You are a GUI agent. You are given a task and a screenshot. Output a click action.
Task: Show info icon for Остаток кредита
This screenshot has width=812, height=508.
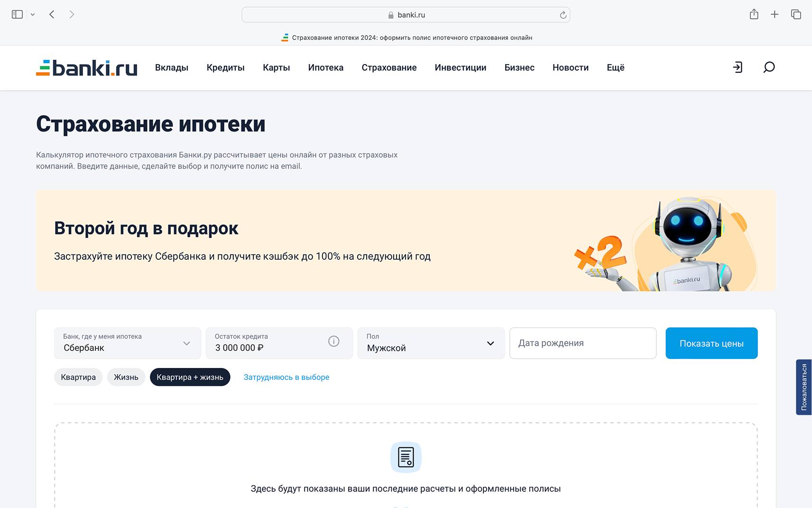click(334, 341)
